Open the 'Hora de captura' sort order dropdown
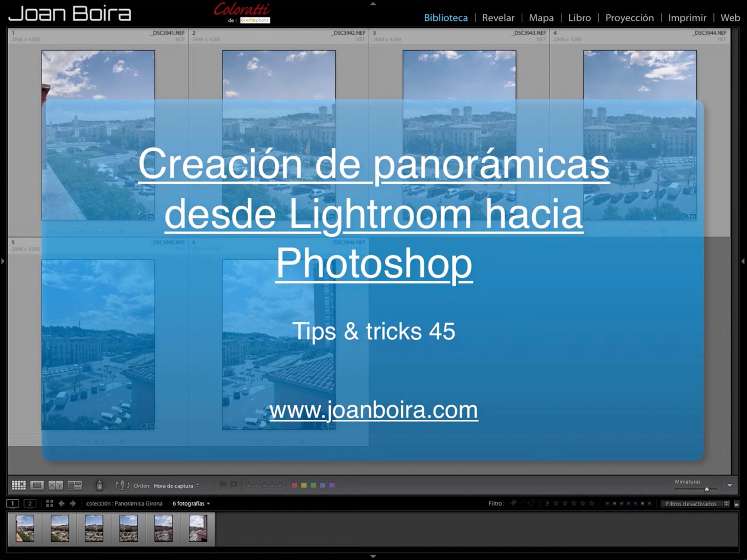This screenshot has width=747, height=560. point(176,486)
